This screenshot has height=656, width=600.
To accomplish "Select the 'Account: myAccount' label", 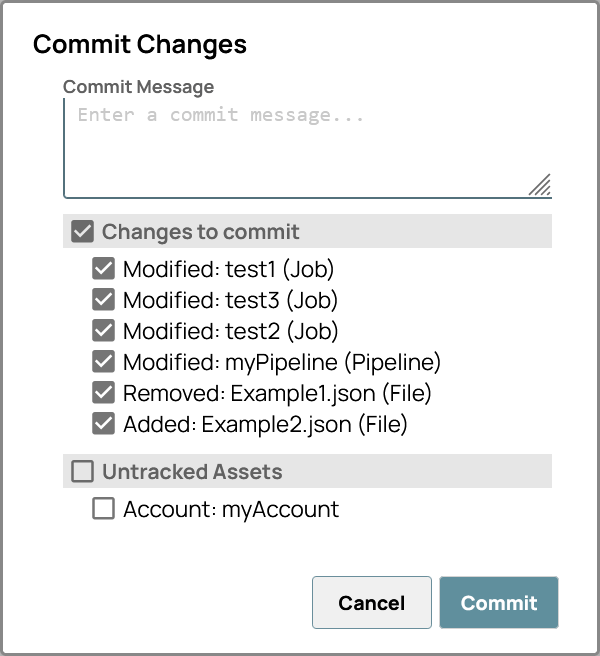I will pyautogui.click(x=231, y=509).
